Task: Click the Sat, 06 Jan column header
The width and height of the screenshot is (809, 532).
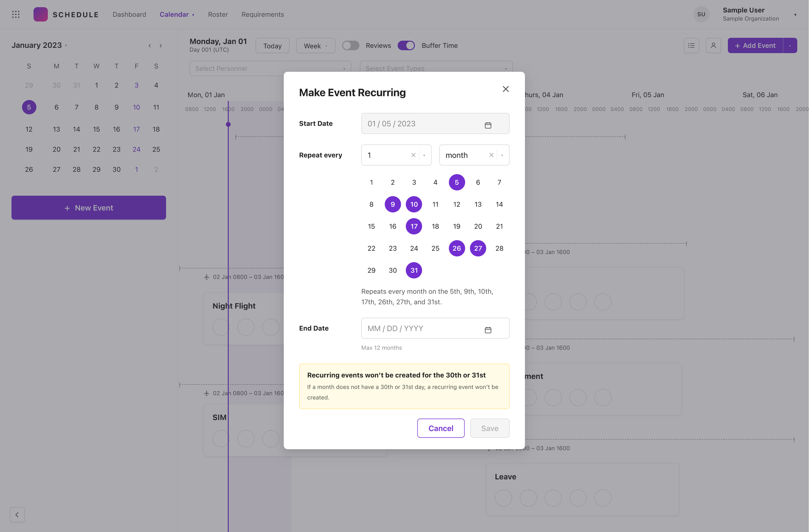Action: pyautogui.click(x=760, y=95)
